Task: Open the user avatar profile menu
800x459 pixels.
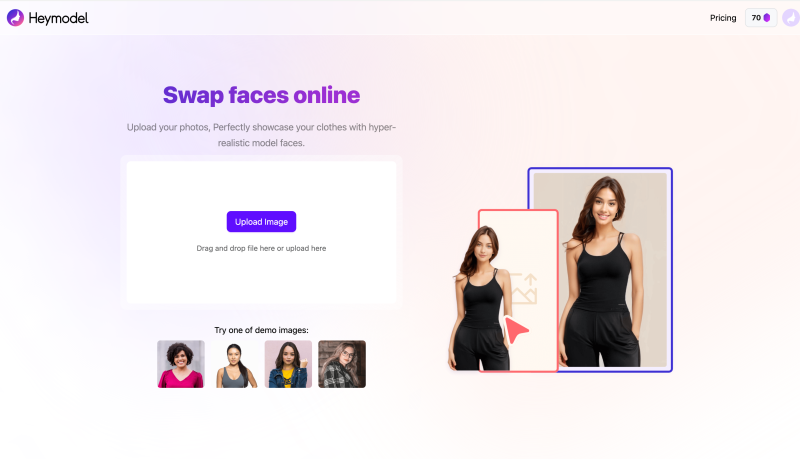Action: (791, 18)
